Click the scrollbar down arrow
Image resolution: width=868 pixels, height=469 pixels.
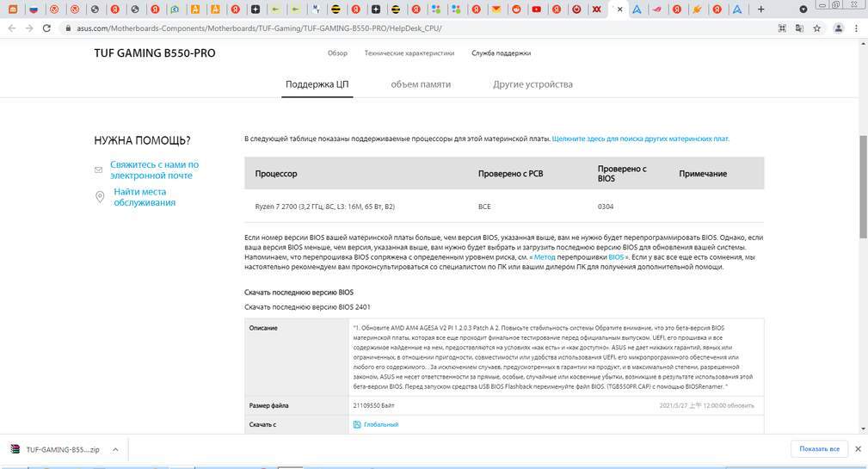click(863, 429)
